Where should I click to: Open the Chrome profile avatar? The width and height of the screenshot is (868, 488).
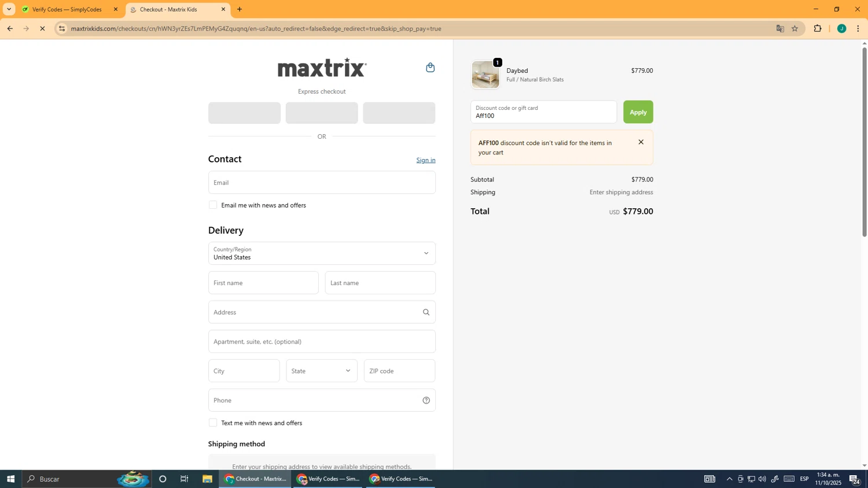pos(841,28)
